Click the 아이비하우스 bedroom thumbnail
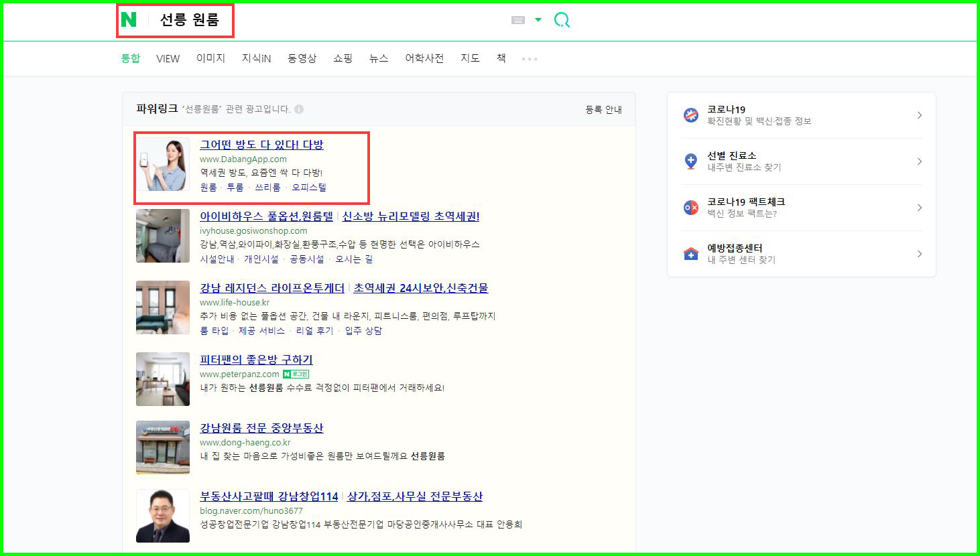 (x=163, y=236)
